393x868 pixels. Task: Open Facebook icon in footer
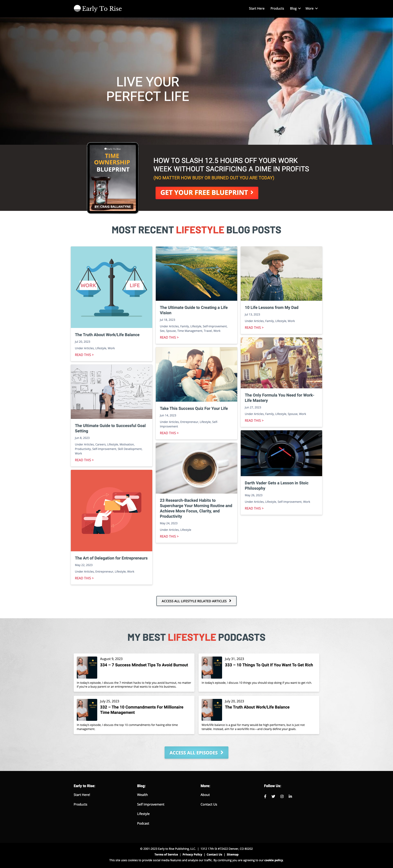pos(265,796)
